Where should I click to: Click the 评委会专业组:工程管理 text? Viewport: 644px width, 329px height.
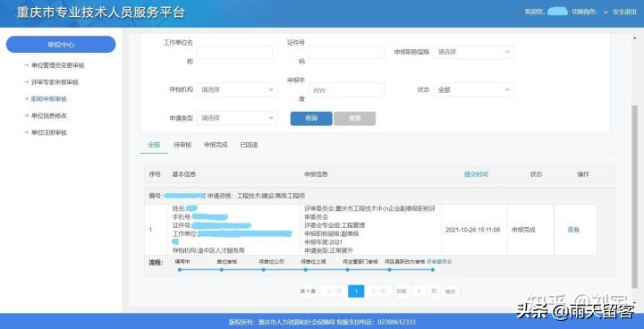click(335, 225)
